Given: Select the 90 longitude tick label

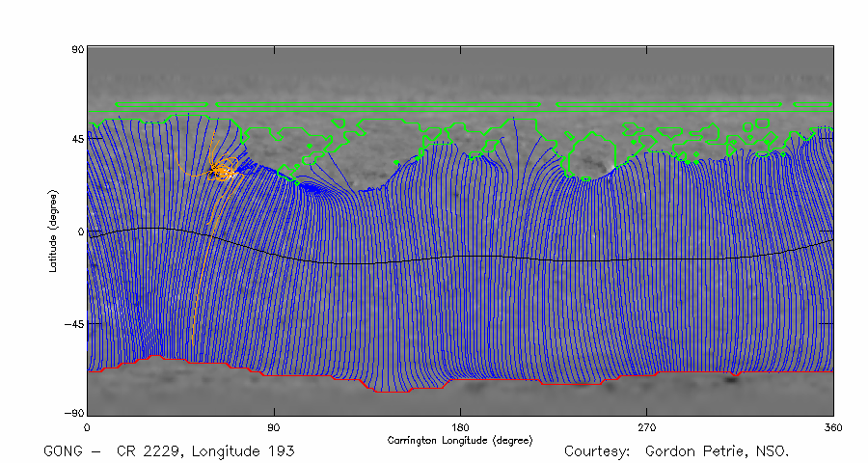Looking at the screenshot, I should click(x=274, y=425).
